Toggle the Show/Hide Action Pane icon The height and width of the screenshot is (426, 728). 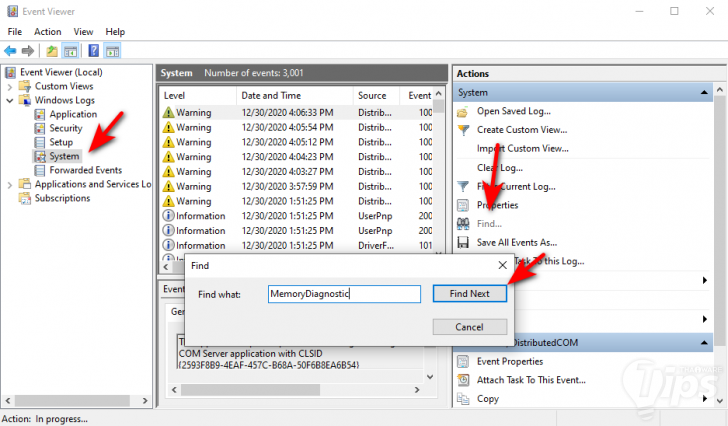pos(112,51)
